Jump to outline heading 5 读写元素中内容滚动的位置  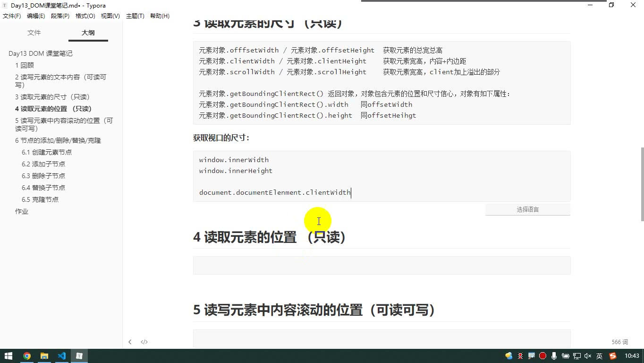tap(64, 124)
